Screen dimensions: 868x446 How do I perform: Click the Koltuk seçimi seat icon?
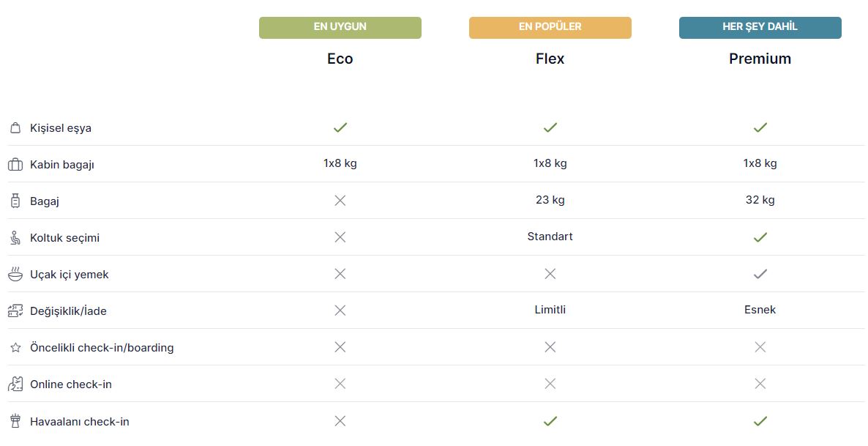click(x=15, y=238)
